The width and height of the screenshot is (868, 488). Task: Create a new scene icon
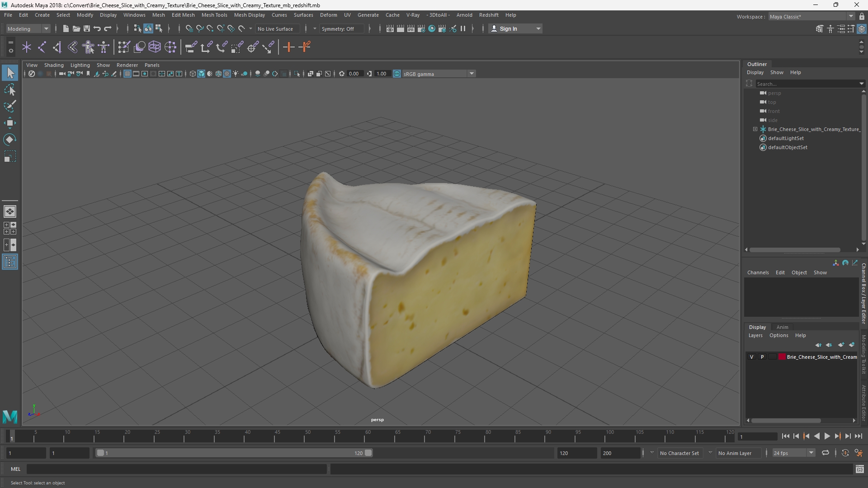[66, 28]
